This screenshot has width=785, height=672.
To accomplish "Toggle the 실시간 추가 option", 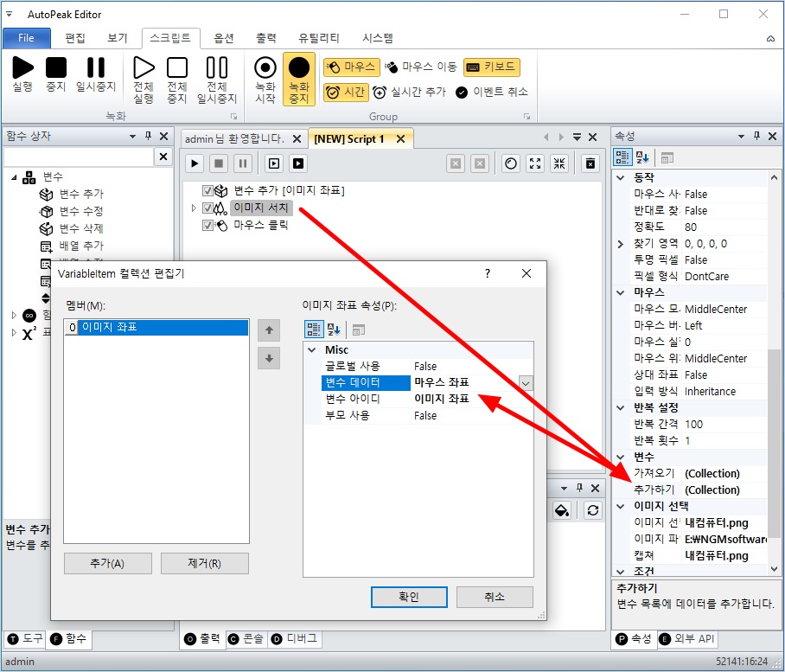I will 409,92.
